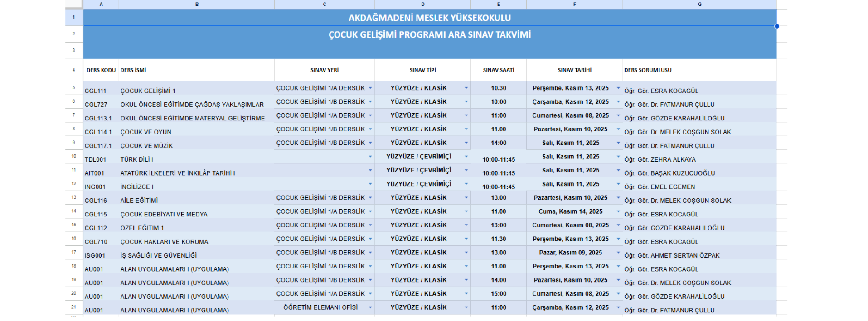Screen dimensions: 868x321
Task: Open ÖĞRETİM ELEMANI OFİSİ location dropdown arrow
Action: click(x=370, y=307)
